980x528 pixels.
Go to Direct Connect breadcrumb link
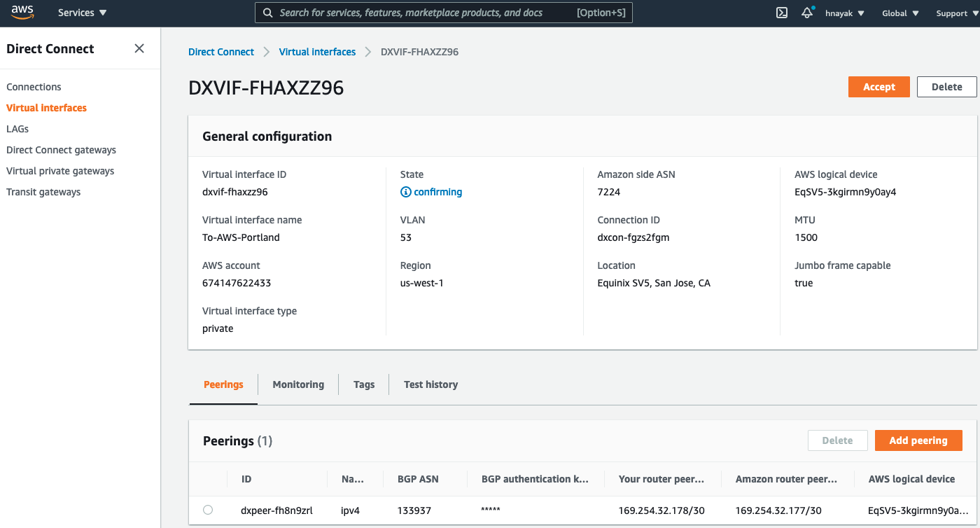point(221,52)
